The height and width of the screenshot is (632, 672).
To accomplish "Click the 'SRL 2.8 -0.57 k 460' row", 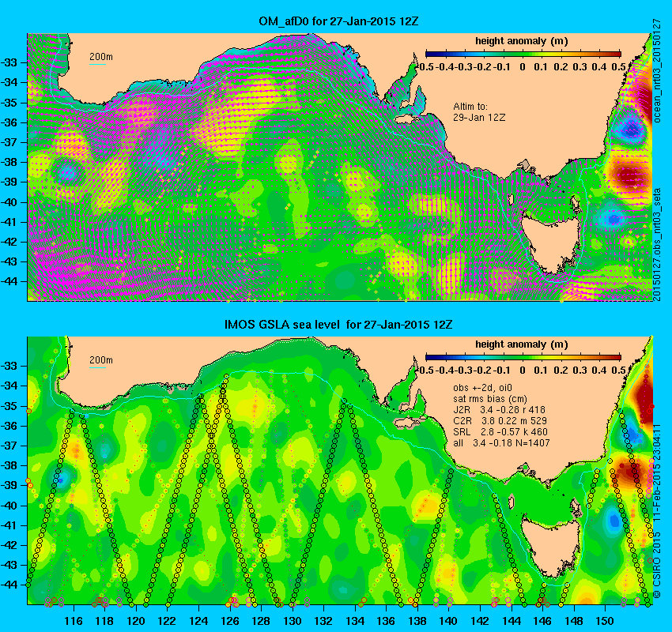I will click(x=500, y=432).
